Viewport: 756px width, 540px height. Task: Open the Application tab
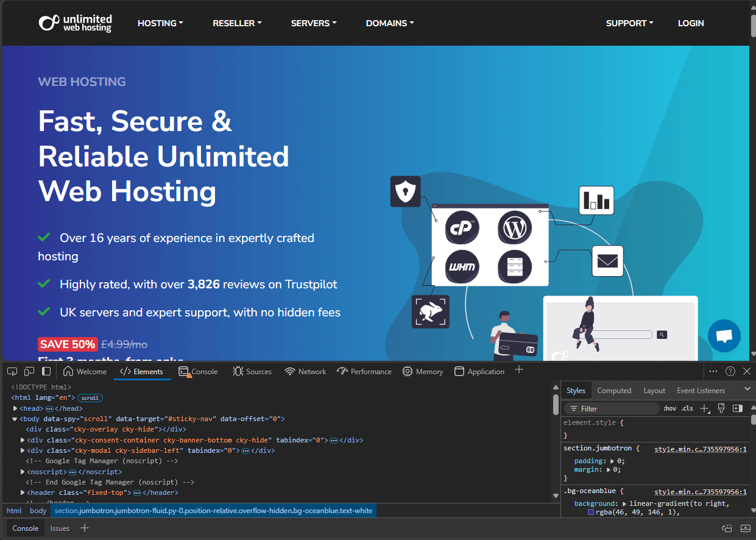click(479, 371)
